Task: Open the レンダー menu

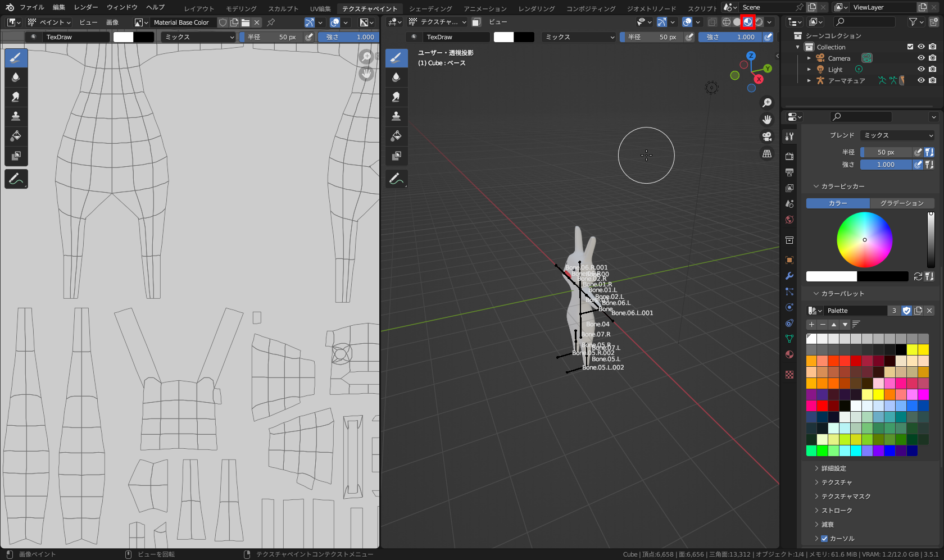Action: click(x=86, y=7)
